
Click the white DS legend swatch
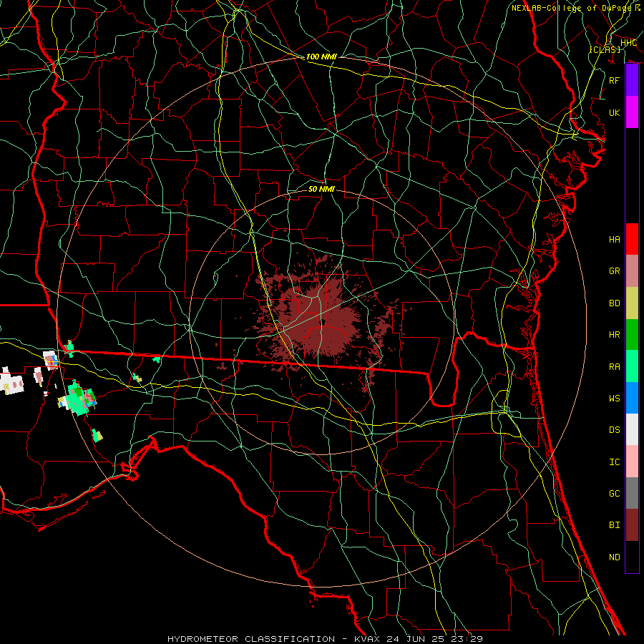[632, 429]
